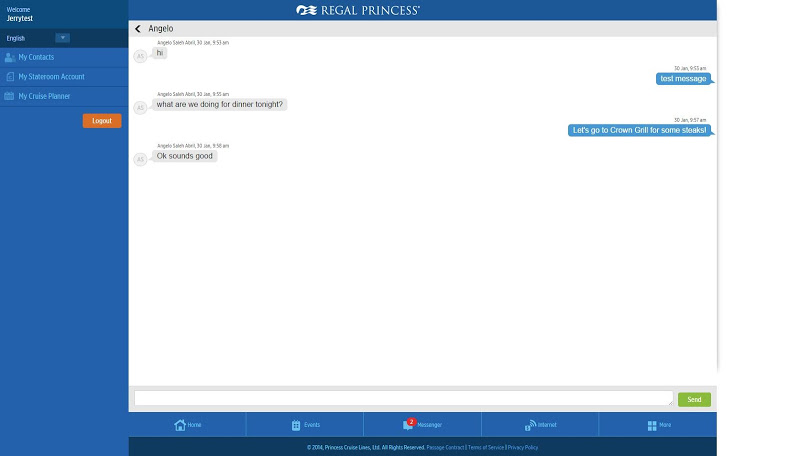Click the Angelo conversation title
Image resolution: width=800 pixels, height=456 pixels.
161,29
